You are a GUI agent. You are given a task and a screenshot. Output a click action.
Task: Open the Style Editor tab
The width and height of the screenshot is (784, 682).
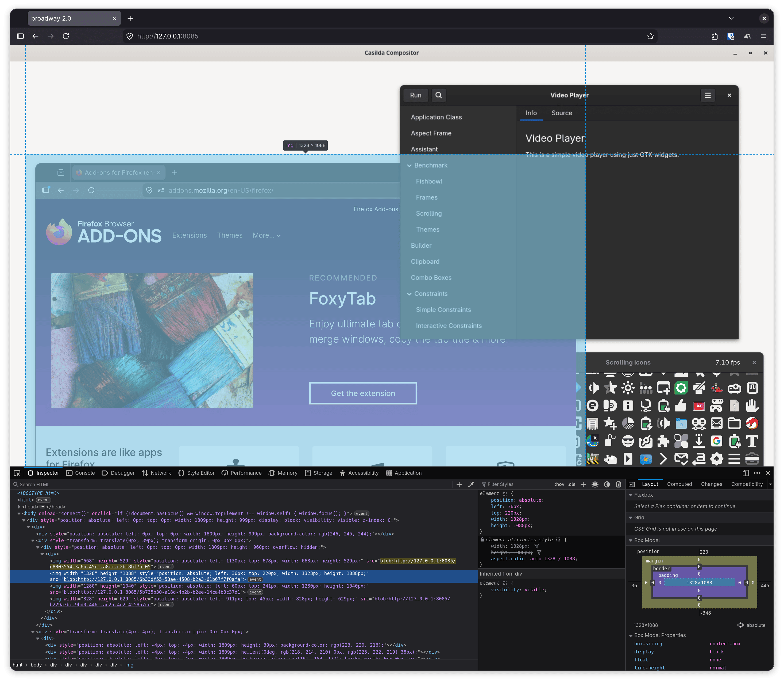[196, 473]
